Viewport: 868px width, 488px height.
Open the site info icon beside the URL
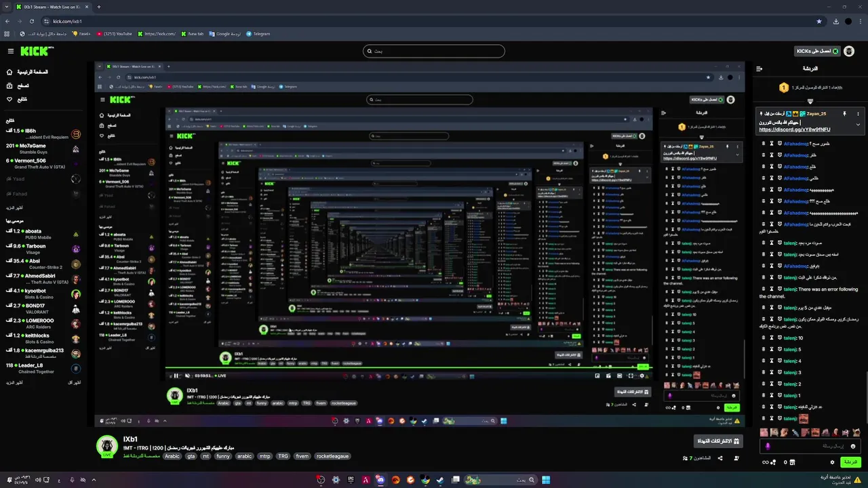[47, 21]
